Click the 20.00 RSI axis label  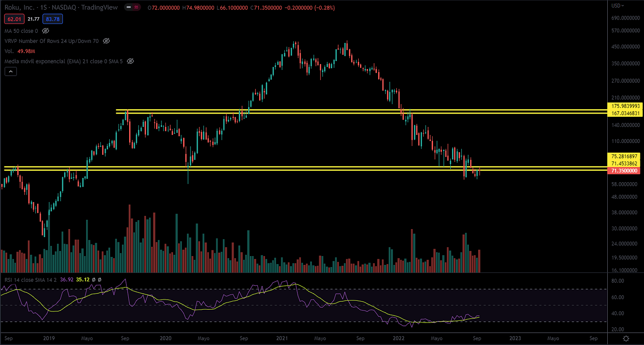pos(617,329)
